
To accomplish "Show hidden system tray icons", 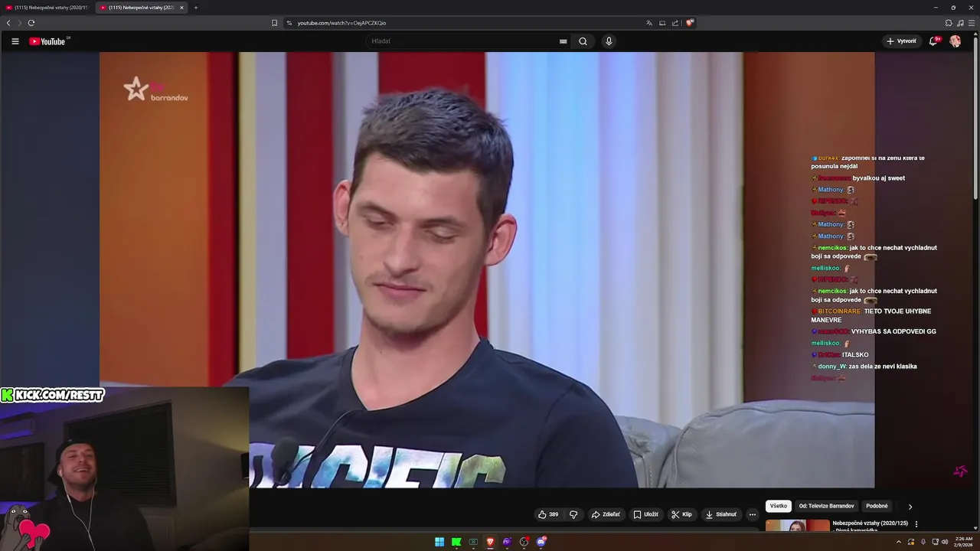I will point(899,542).
